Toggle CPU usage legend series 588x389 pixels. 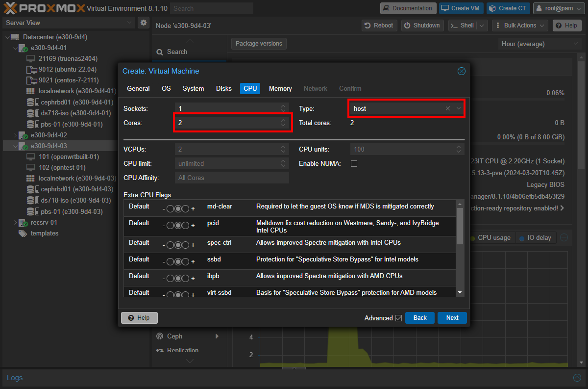click(x=490, y=238)
